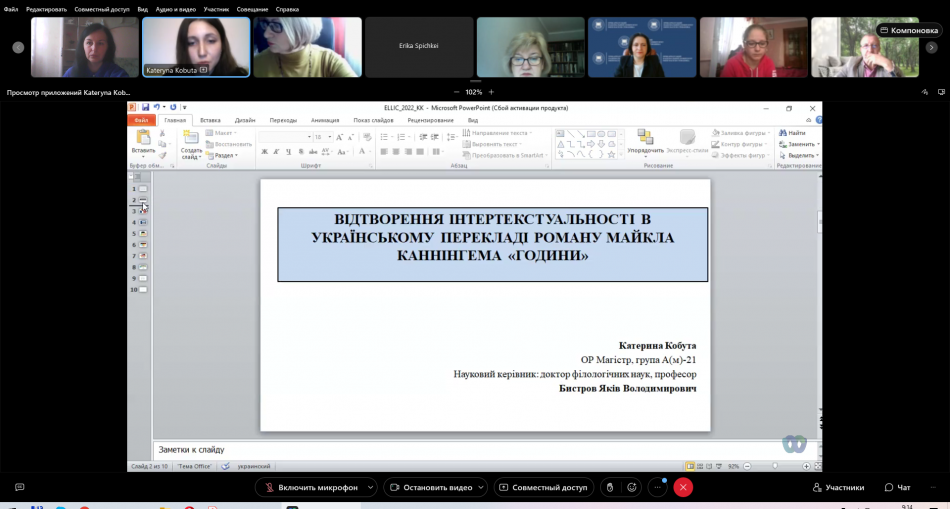Open the Совещание menu
Screen dimensions: 950x509
[x=252, y=9]
